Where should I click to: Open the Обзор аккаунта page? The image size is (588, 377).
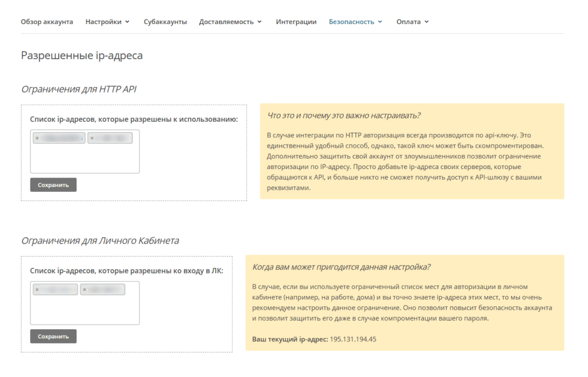(x=47, y=22)
